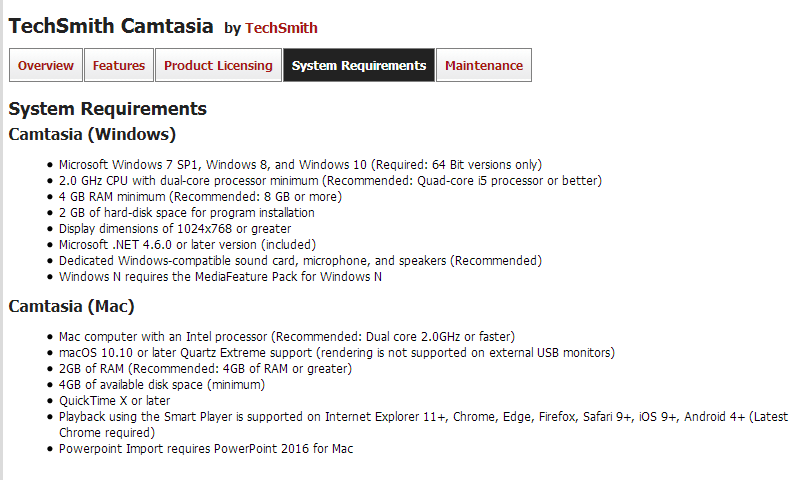Viewport: 808px width, 480px height.
Task: Click the Powerpoint Import requirement line
Action: tap(206, 449)
